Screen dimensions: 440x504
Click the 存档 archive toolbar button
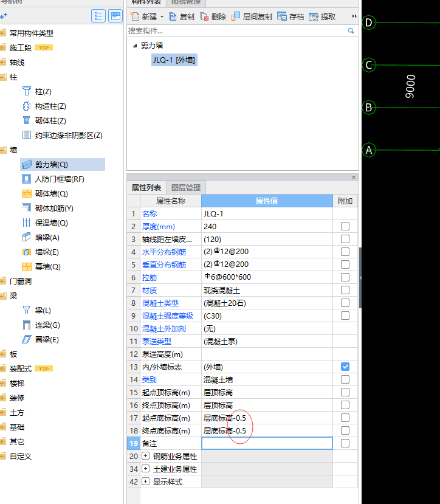[290, 16]
